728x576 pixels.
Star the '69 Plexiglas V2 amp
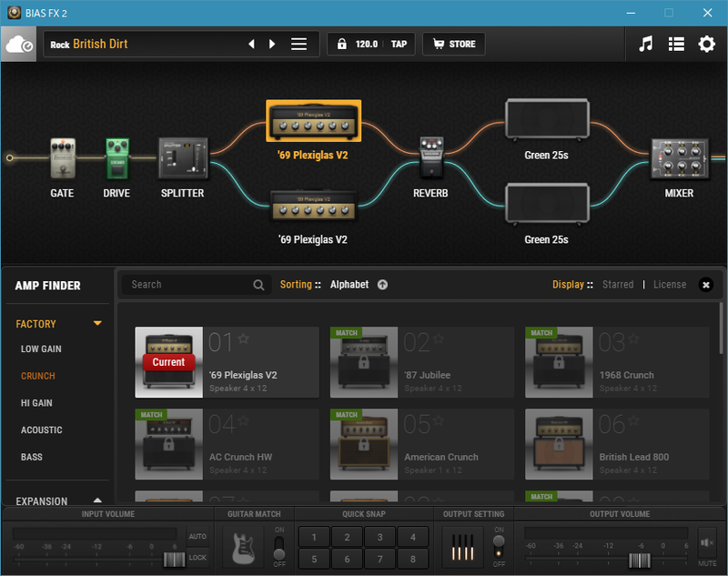pyautogui.click(x=243, y=339)
